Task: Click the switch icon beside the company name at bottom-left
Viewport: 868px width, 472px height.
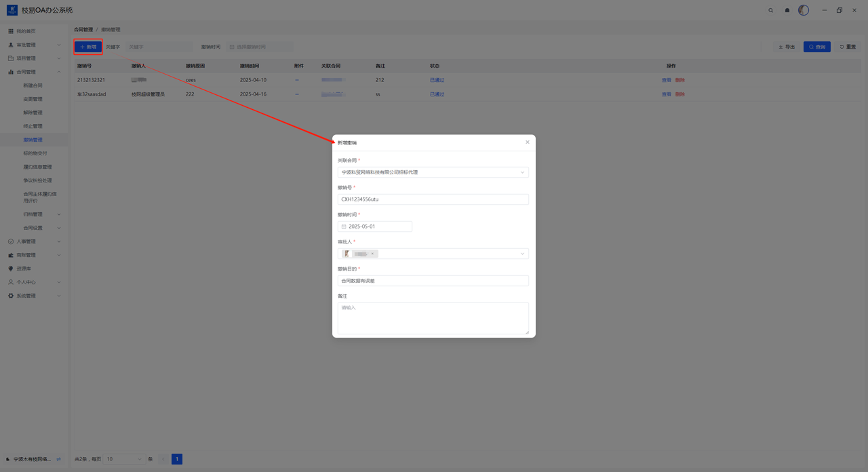Action: click(58, 459)
